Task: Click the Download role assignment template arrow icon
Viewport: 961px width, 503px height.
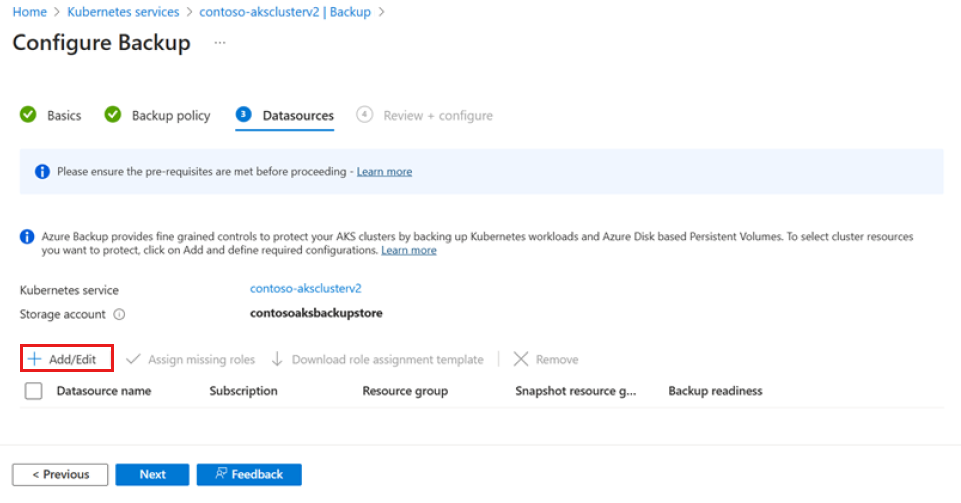Action: 277,359
